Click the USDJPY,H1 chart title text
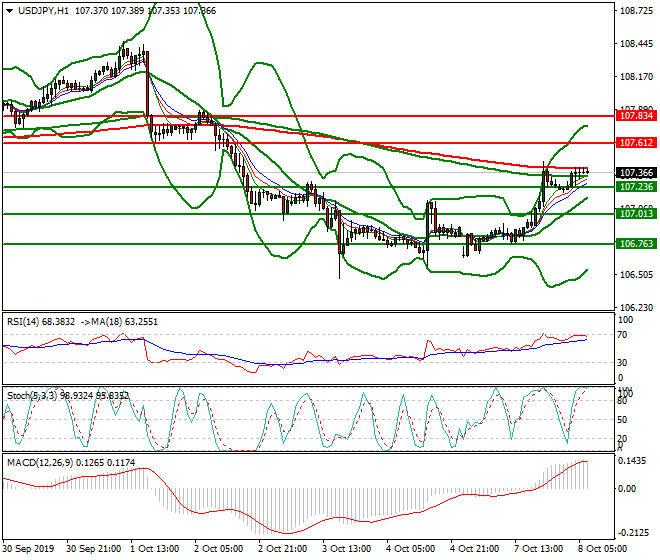660x560 pixels. point(43,11)
